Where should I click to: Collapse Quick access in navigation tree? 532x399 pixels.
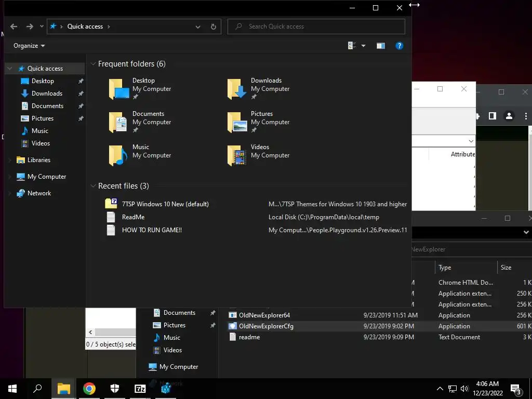(x=10, y=68)
